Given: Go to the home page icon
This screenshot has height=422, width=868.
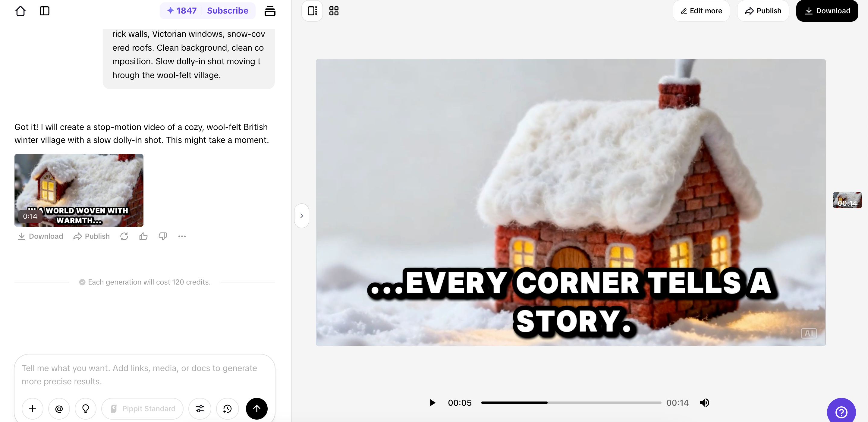Looking at the screenshot, I should click(20, 11).
